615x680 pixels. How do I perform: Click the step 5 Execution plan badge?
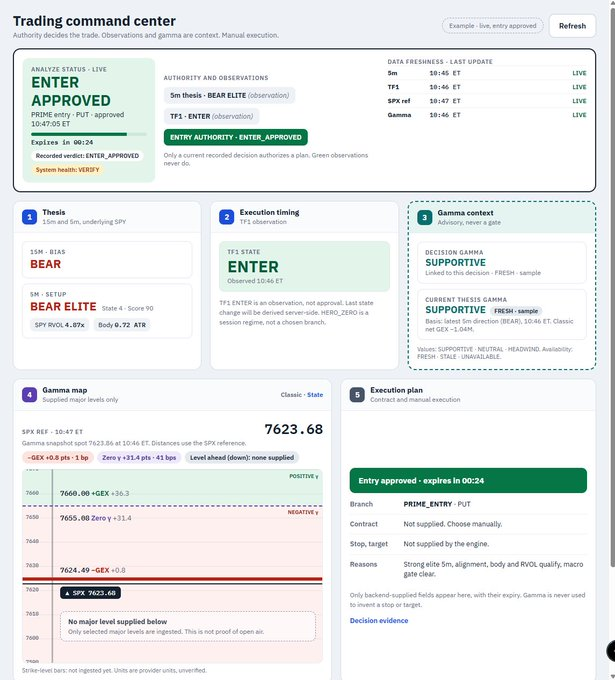(x=357, y=395)
